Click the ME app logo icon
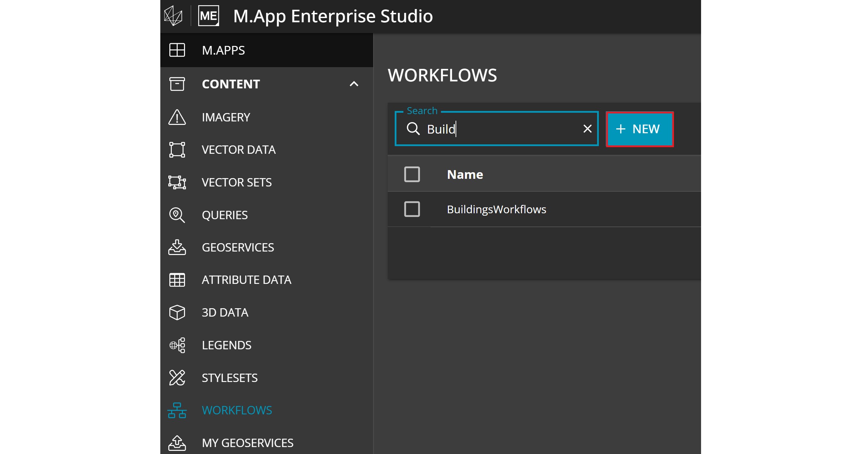The width and height of the screenshot is (868, 454). pos(209,16)
